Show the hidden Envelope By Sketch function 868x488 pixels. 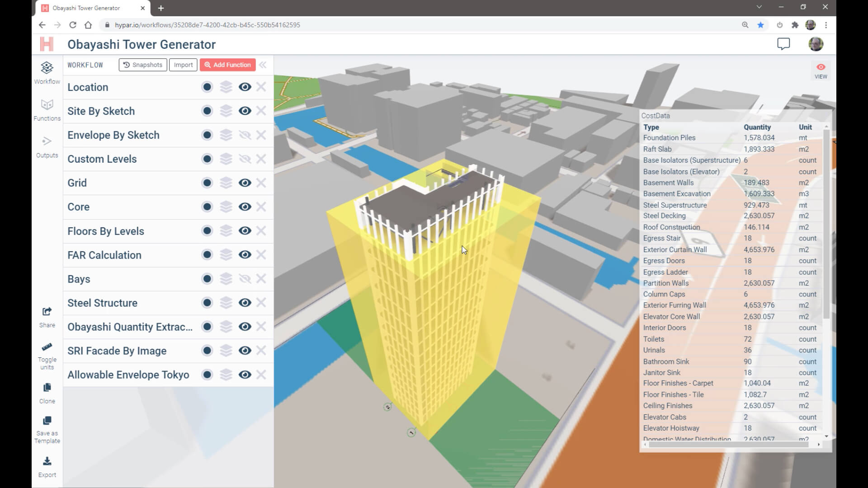245,135
